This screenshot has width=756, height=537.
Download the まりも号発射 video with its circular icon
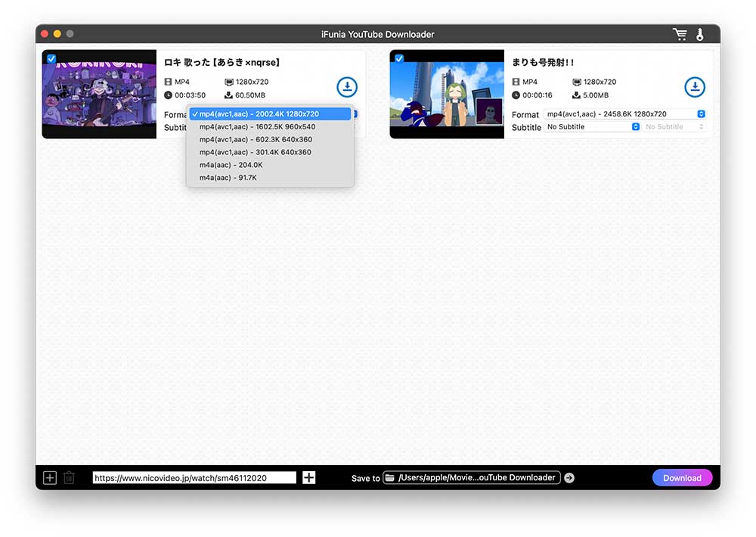click(x=694, y=87)
